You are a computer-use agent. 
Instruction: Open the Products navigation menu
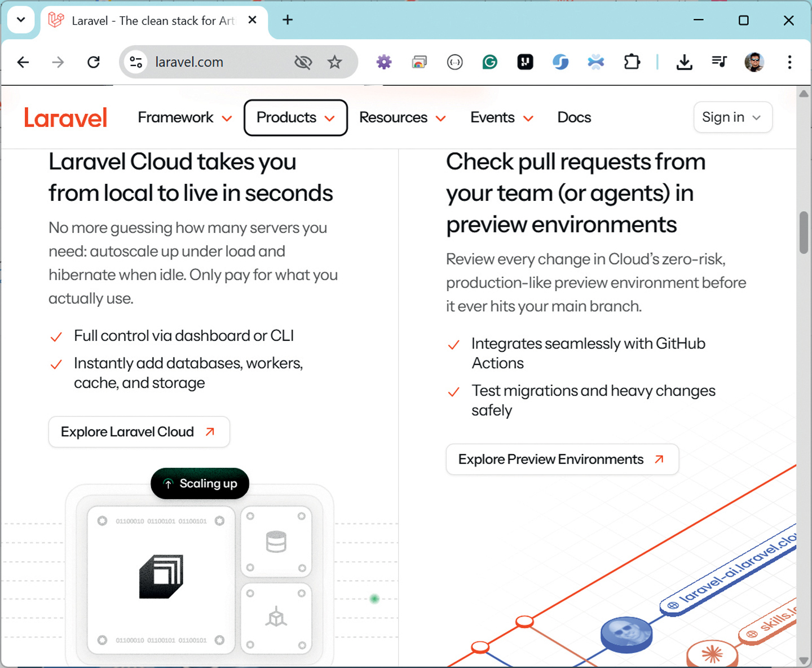(x=295, y=117)
